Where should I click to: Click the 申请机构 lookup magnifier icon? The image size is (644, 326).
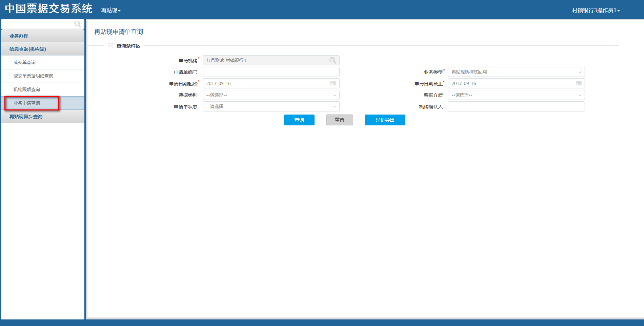tap(333, 60)
